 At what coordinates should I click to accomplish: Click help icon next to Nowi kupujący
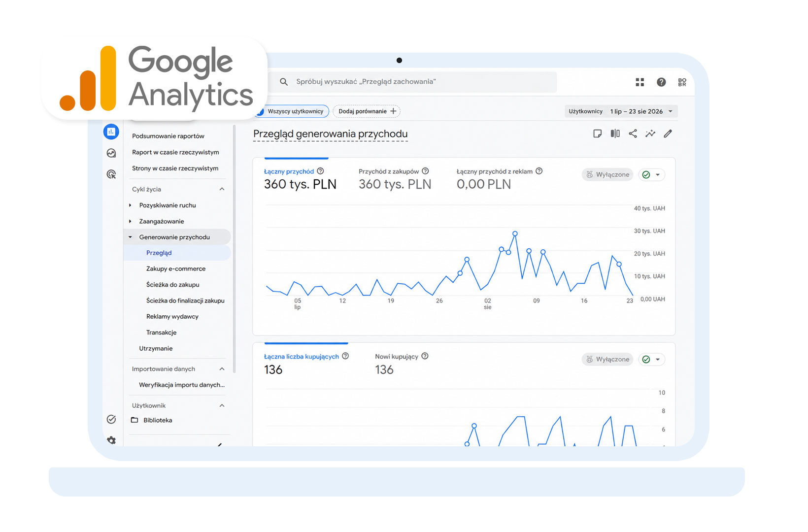425,356
